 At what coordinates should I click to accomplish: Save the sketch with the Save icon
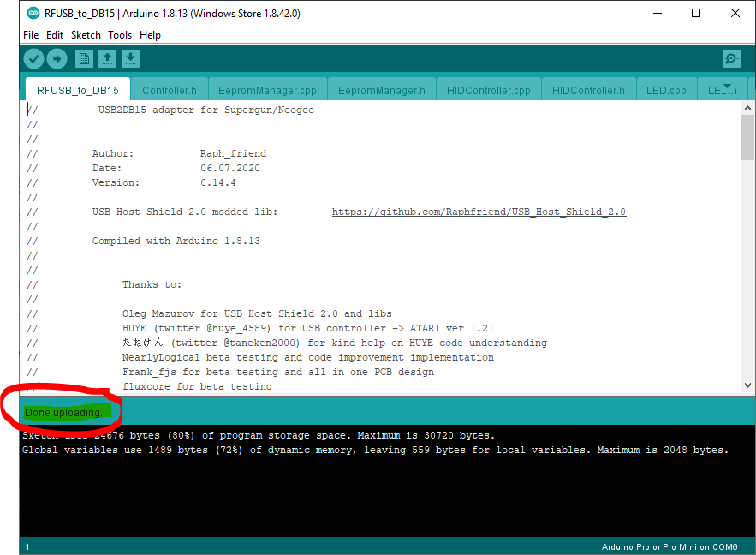130,59
